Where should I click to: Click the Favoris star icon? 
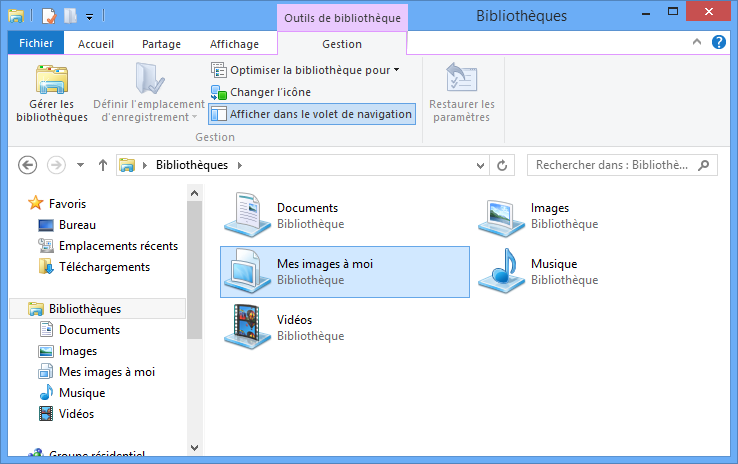36,203
